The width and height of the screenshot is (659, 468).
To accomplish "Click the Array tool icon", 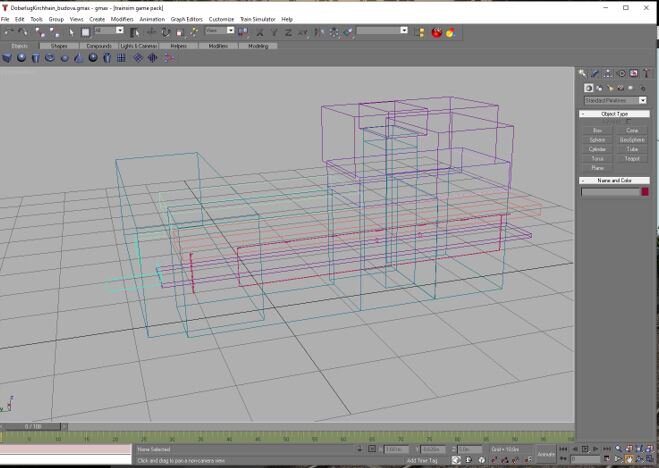I will point(334,32).
